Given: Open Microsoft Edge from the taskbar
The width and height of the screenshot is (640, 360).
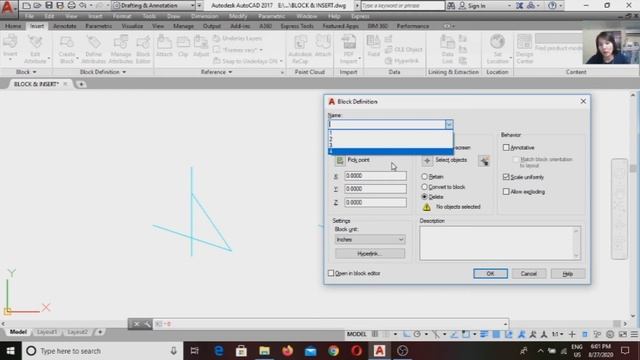Looking at the screenshot, I should tap(218, 351).
